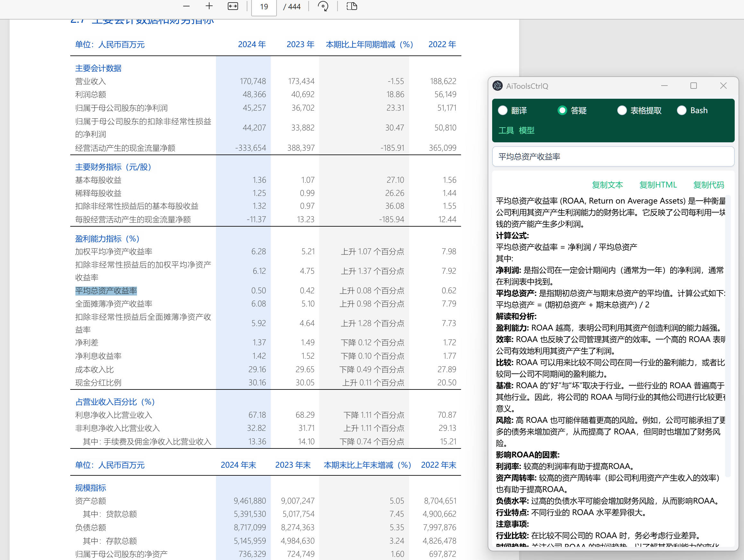Click the AiToolsCtrlQ app logo icon
The width and height of the screenshot is (744, 560).
tap(498, 86)
